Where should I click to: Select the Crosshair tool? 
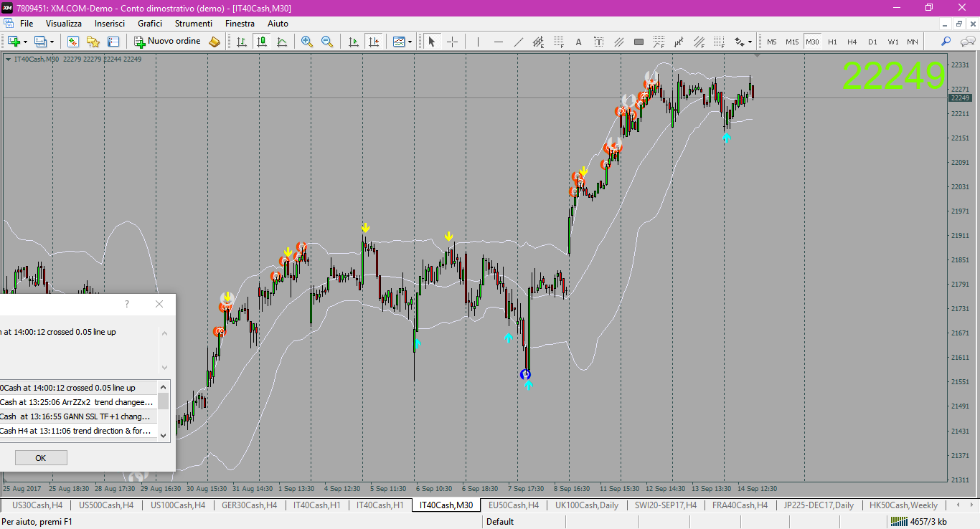tap(452, 42)
